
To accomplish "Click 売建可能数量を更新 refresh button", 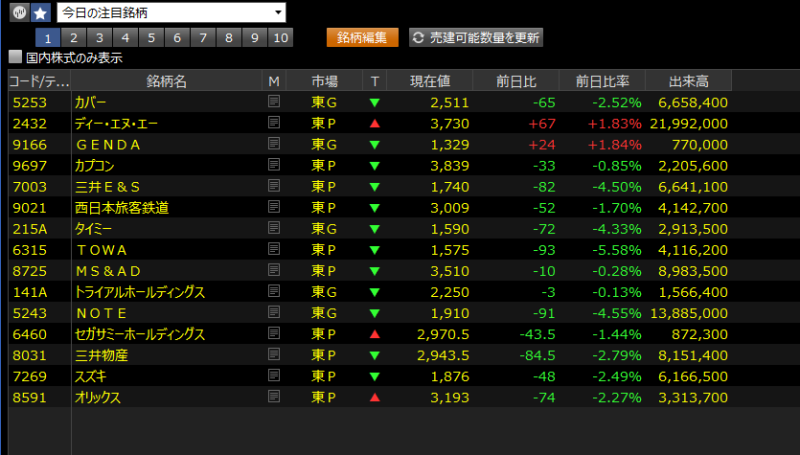I will [476, 38].
